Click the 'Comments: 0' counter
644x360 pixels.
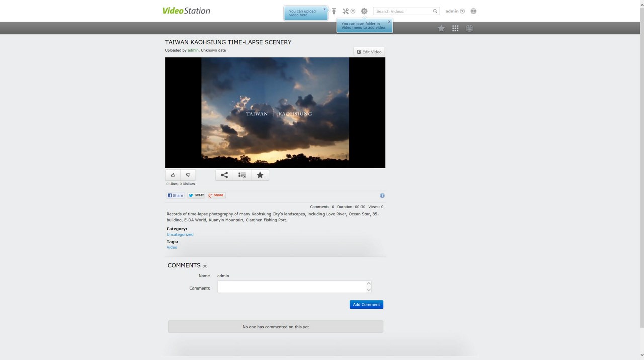tap(322, 207)
